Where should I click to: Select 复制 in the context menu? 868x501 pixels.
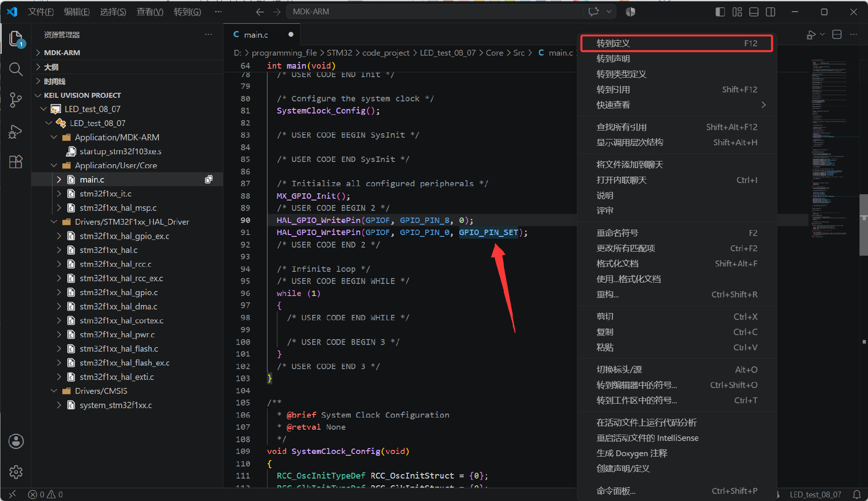coord(676,332)
